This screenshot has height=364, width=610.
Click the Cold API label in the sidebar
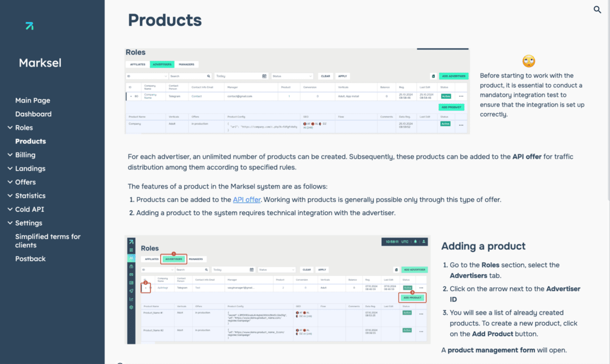pos(29,209)
